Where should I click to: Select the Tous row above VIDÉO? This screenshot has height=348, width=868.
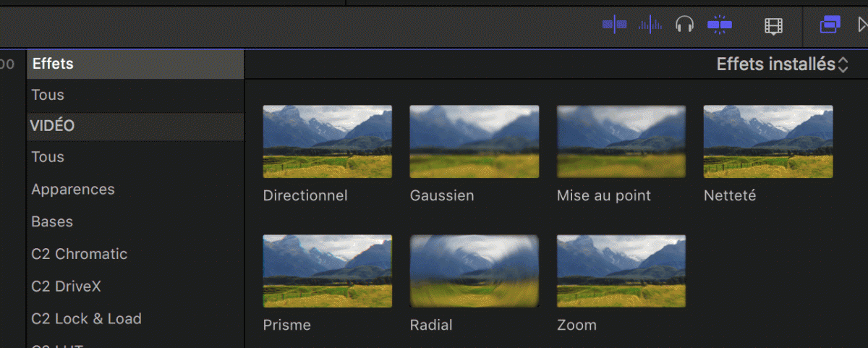[x=135, y=95]
